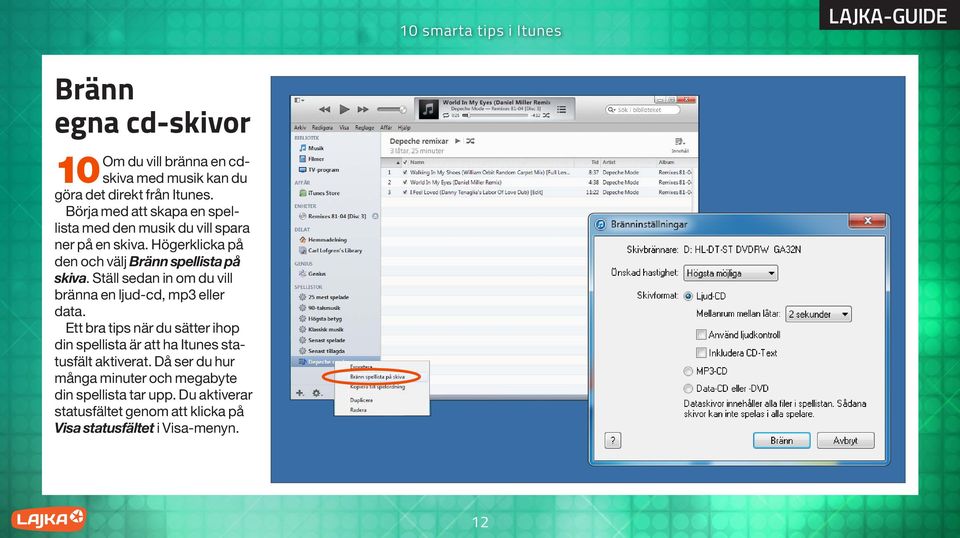
Task: Click the Bränn button
Action: click(782, 441)
